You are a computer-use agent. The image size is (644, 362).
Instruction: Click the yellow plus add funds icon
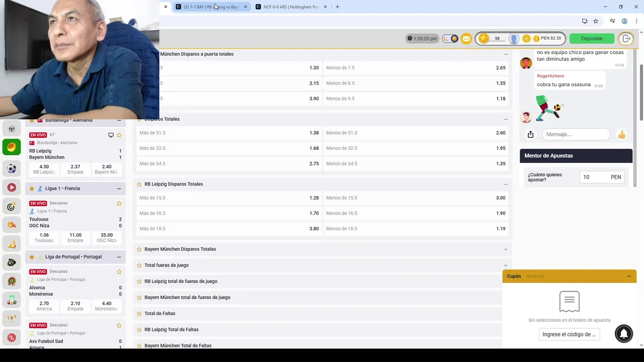(526, 39)
